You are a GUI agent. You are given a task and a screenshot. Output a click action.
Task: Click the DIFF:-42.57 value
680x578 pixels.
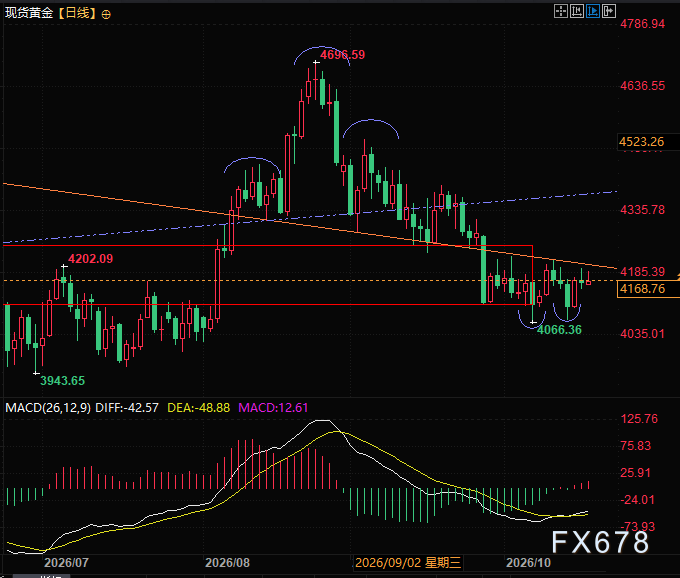click(x=127, y=408)
